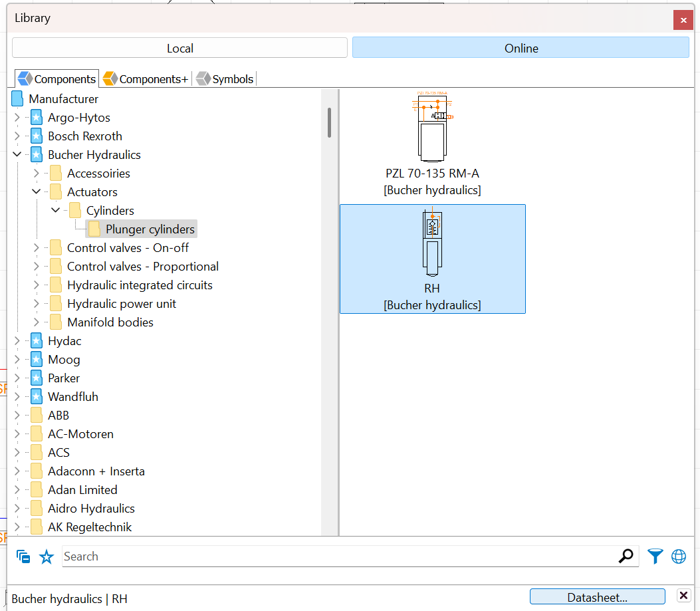Click the Bosch Rexroth starred icon
Image resolution: width=700 pixels, height=611 pixels.
click(x=37, y=136)
